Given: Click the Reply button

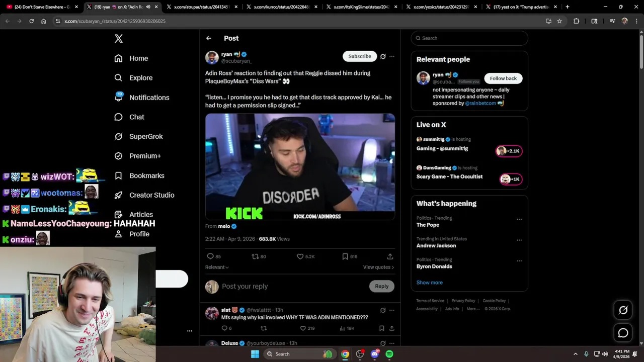Looking at the screenshot, I should pyautogui.click(x=381, y=286).
